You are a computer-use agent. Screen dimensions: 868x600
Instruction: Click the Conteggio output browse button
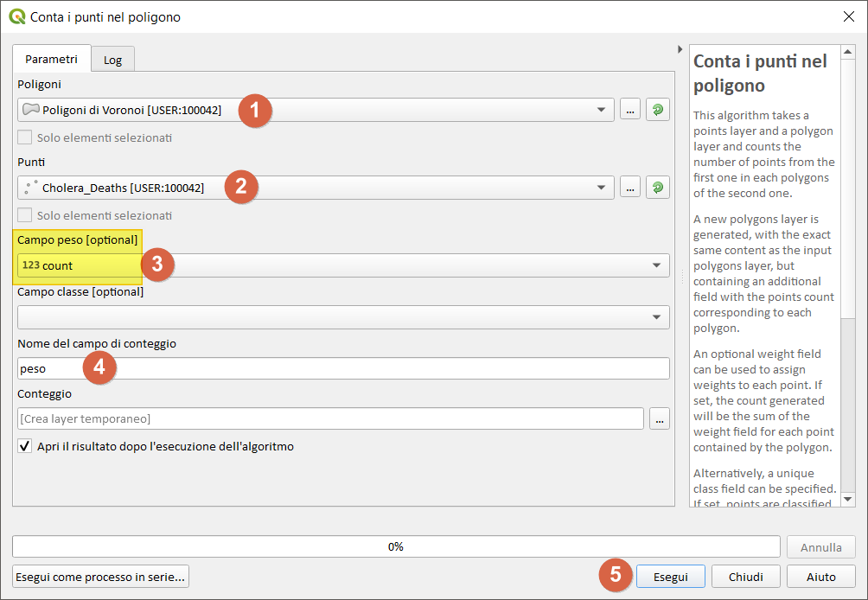click(660, 419)
